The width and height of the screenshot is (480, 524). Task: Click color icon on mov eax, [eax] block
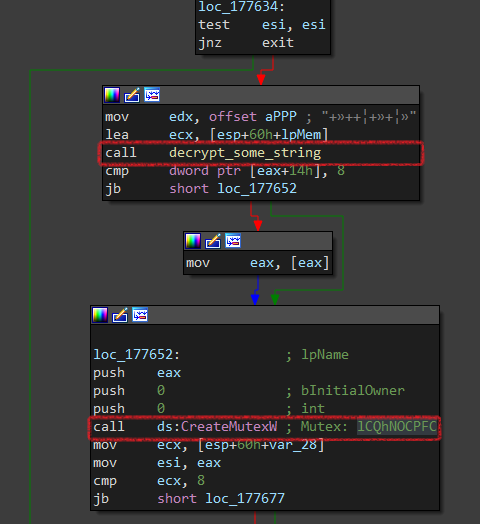coord(193,241)
